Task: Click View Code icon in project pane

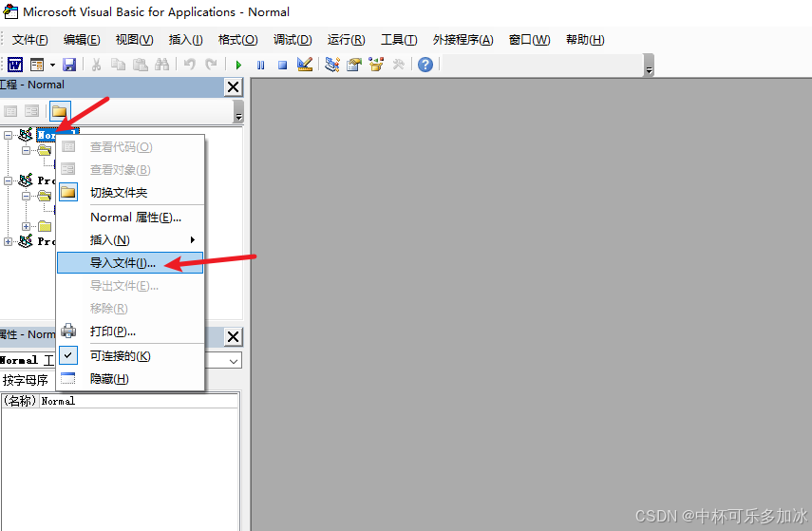Action: pyautogui.click(x=10, y=111)
